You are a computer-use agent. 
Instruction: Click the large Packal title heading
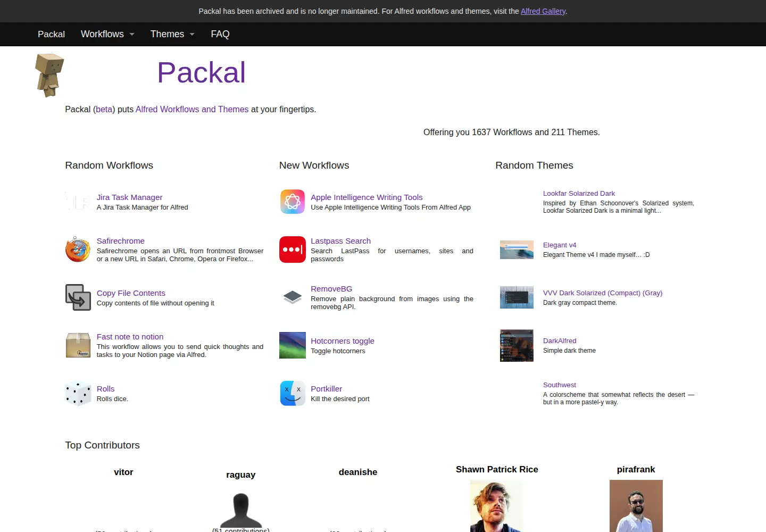[202, 72]
